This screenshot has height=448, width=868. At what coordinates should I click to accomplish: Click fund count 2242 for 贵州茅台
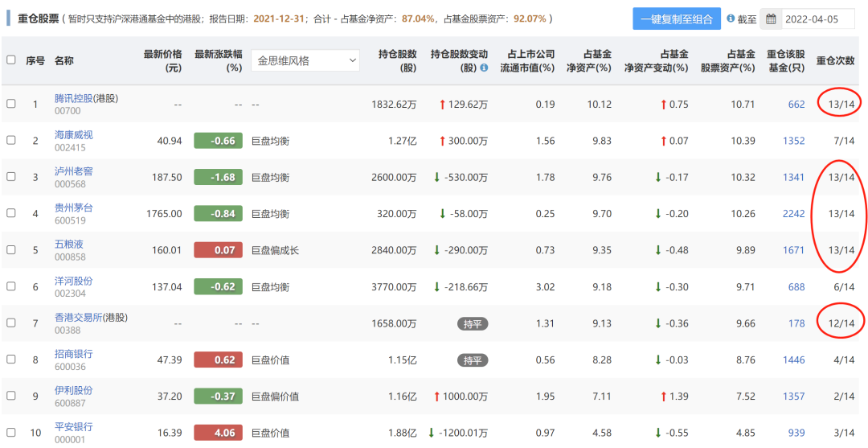(793, 214)
